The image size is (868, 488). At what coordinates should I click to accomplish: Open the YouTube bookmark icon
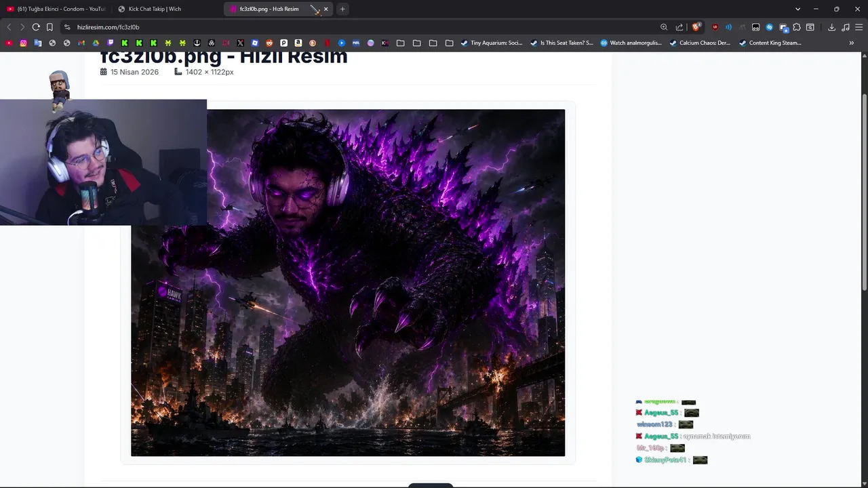point(9,43)
